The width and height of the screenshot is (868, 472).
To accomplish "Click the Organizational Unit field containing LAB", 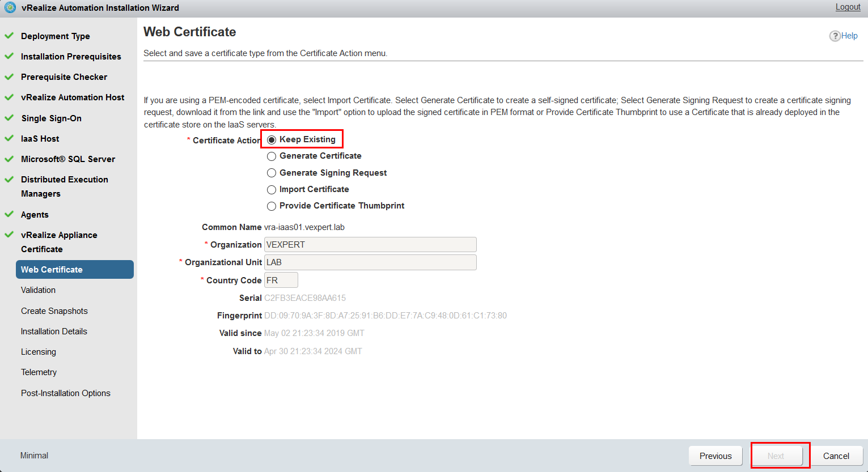I will click(370, 262).
